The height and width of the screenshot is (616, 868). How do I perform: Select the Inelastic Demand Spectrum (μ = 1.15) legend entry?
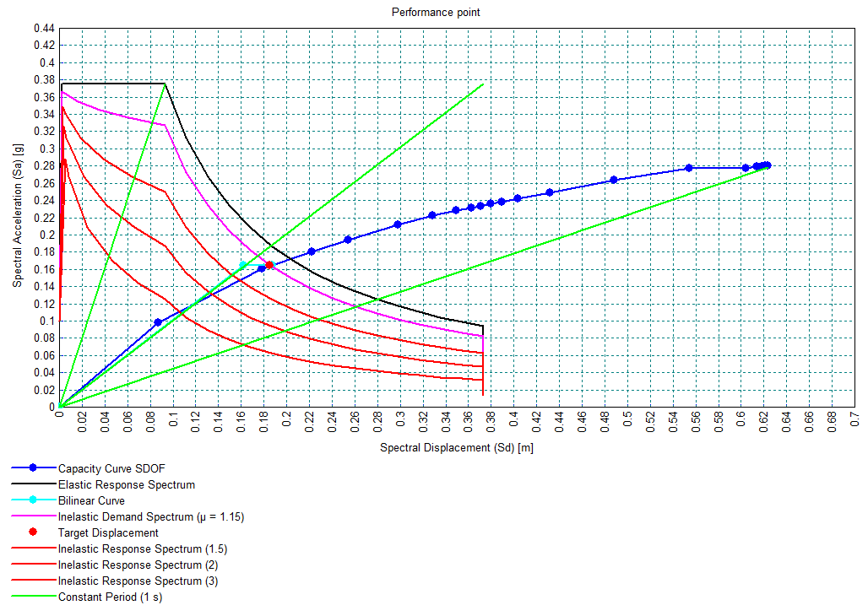(x=151, y=516)
